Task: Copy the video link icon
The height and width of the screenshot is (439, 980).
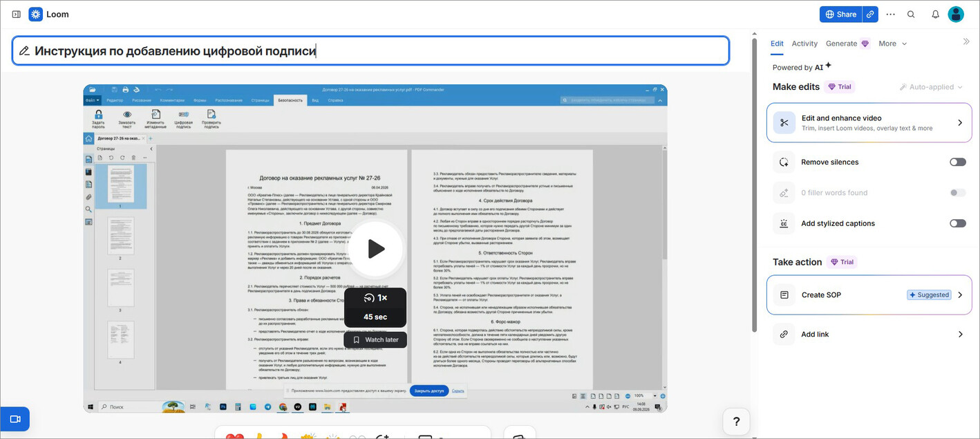Action: pyautogui.click(x=870, y=14)
